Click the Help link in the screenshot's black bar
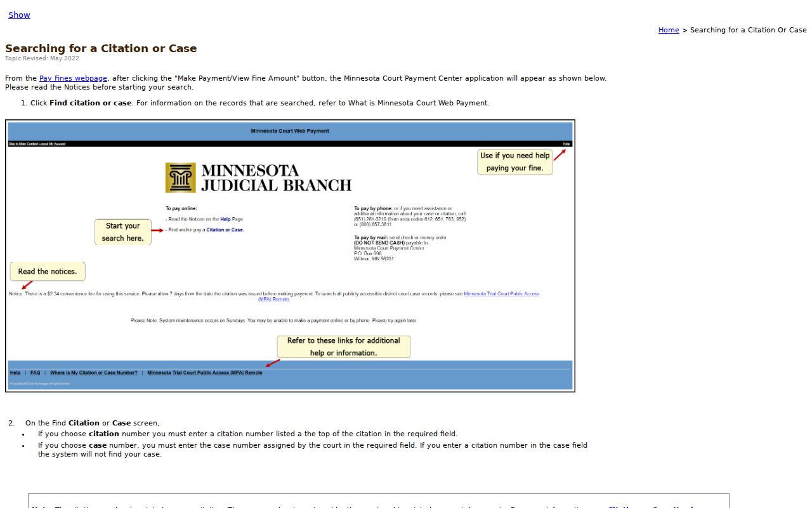The width and height of the screenshot is (812, 508). (x=566, y=144)
